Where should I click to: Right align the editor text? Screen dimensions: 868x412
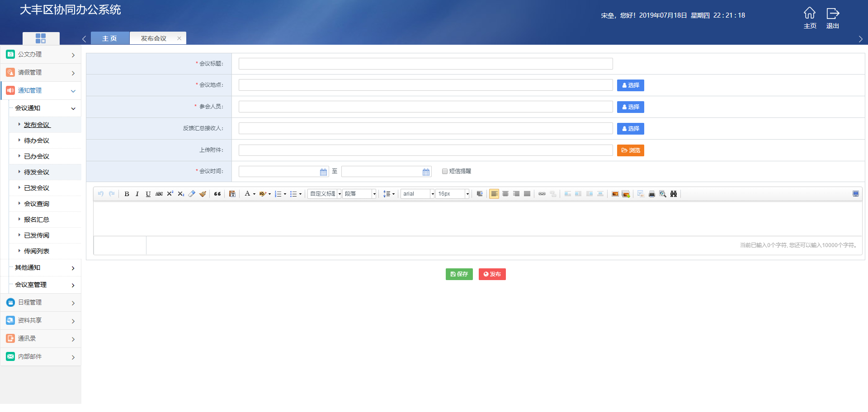coord(516,194)
